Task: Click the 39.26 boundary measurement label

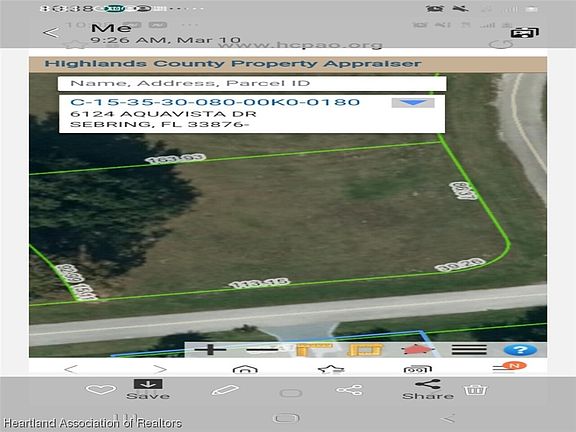Action: point(460,265)
